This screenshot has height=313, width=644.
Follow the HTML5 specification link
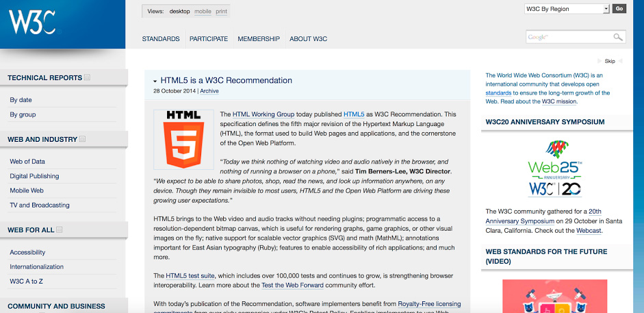(x=354, y=114)
